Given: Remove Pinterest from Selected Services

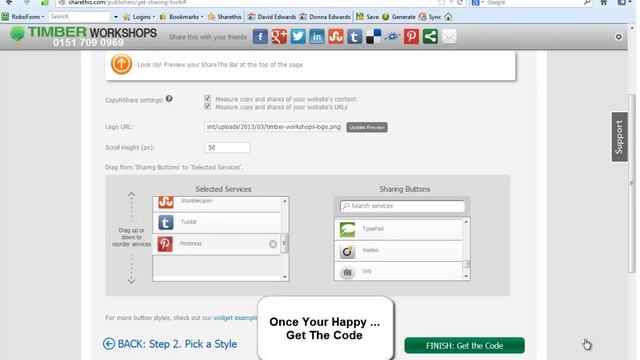Looking at the screenshot, I should (273, 244).
